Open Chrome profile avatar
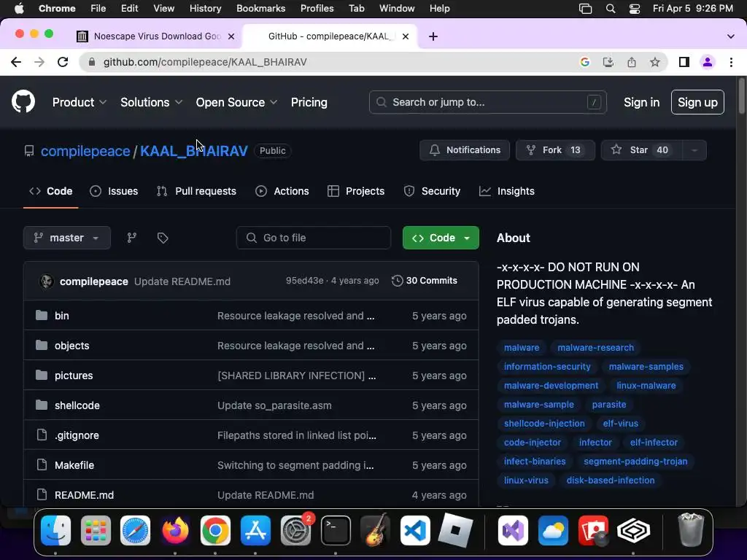 (x=708, y=62)
